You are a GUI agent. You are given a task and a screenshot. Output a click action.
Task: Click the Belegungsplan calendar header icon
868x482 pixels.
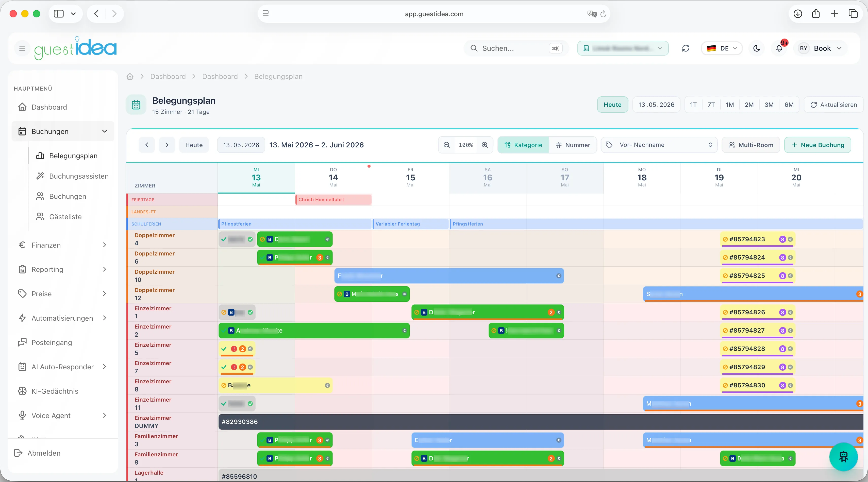coord(136,105)
